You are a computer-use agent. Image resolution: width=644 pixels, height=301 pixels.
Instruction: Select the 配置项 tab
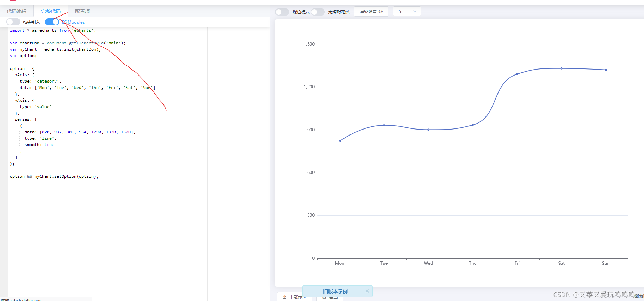click(82, 11)
